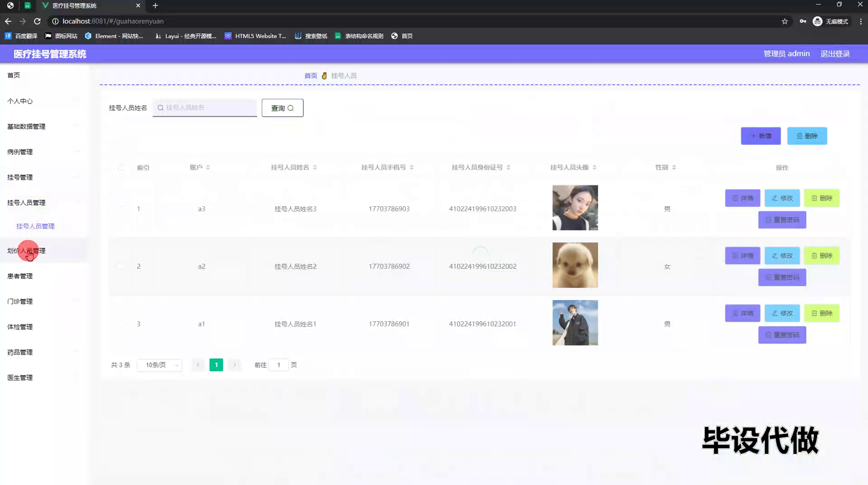Open the Element bookmark
This screenshot has width=868, height=485.
114,36
